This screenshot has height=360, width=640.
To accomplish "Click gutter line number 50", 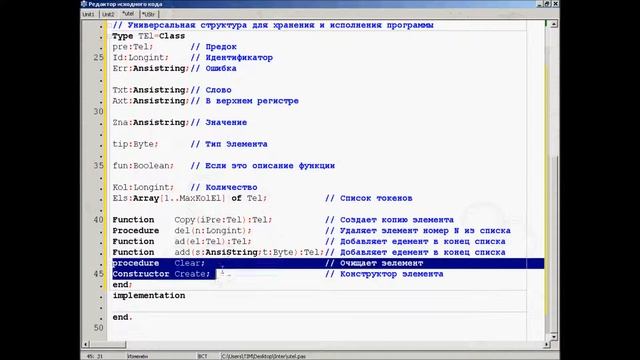I will [98, 328].
